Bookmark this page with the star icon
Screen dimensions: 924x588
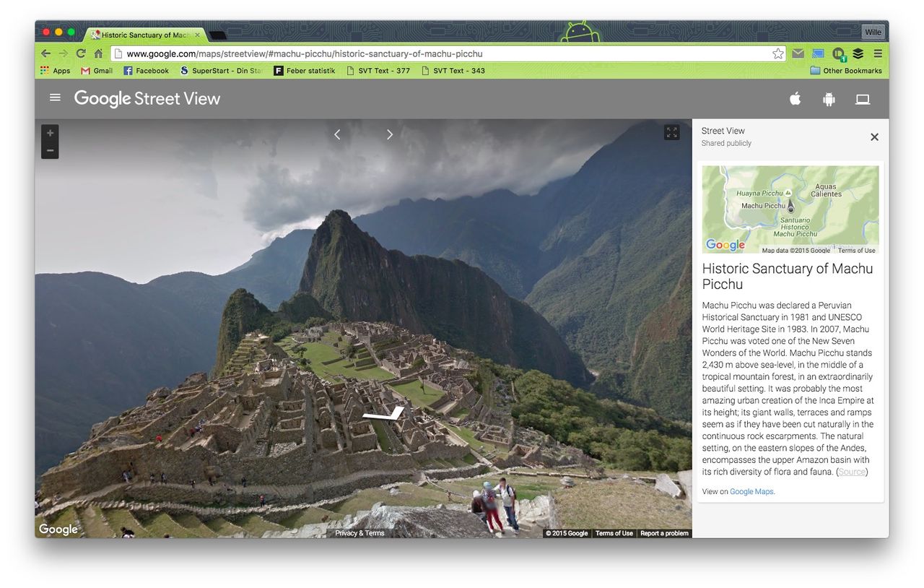pos(777,53)
